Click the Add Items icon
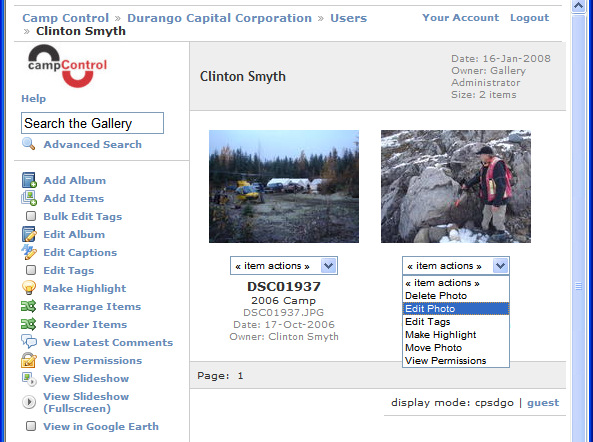The image size is (593, 442). (29, 198)
